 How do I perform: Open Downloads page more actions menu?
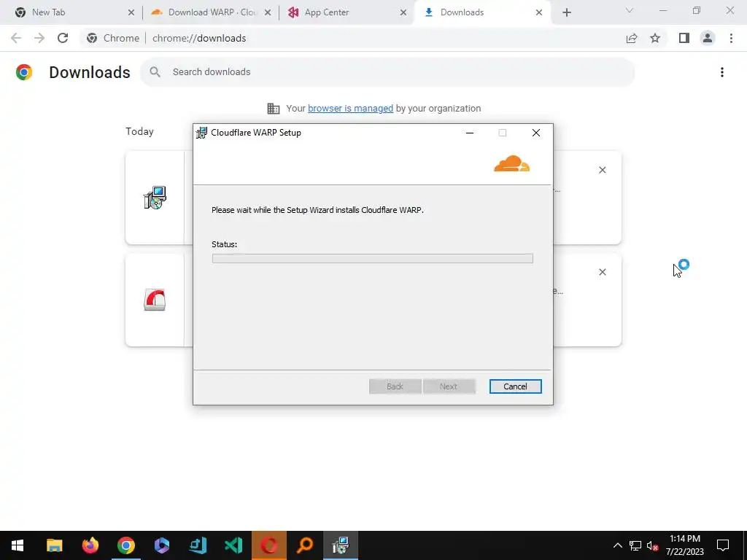[x=722, y=72]
